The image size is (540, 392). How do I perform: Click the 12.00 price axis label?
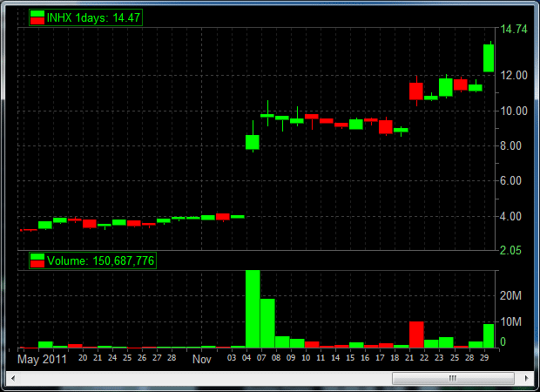coord(514,75)
